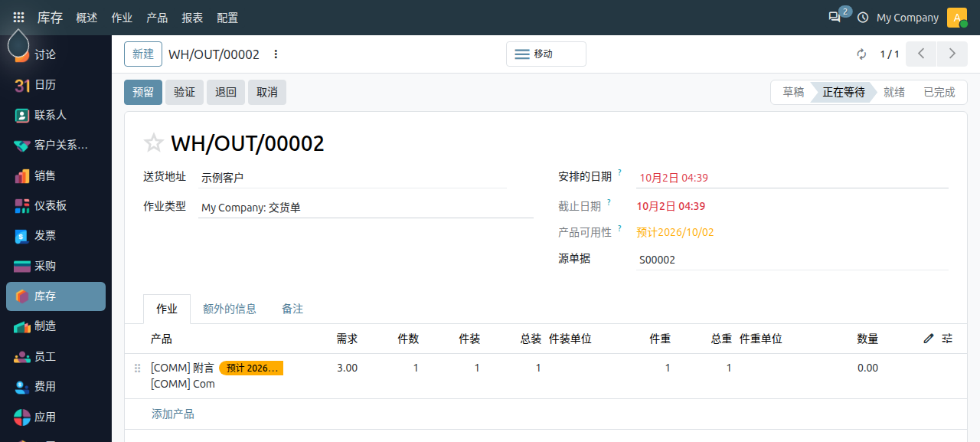The width and height of the screenshot is (980, 442).
Task: Go to next record arrow
Action: [952, 54]
